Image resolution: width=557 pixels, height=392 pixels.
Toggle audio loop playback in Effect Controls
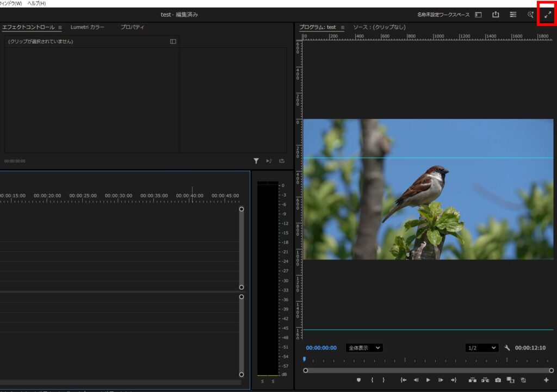click(x=269, y=161)
